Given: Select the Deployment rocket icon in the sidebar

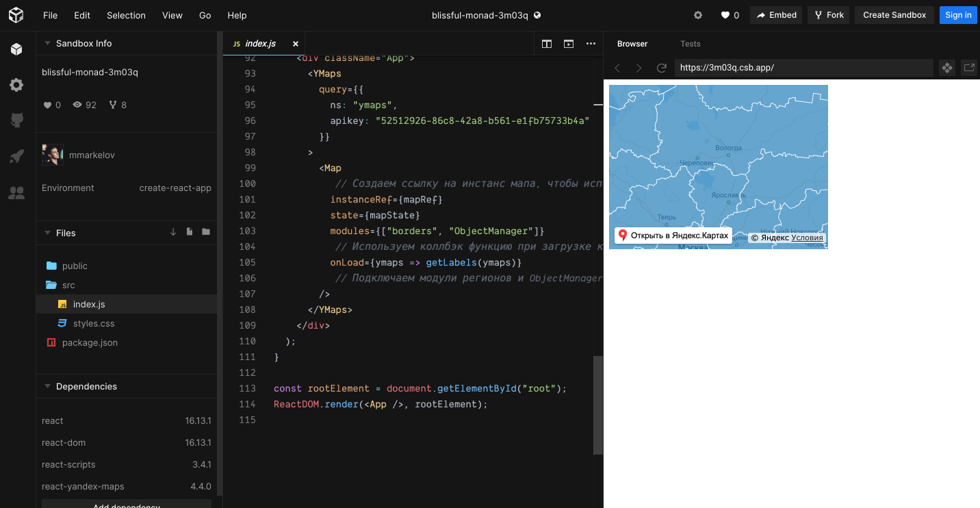Looking at the screenshot, I should [x=16, y=155].
